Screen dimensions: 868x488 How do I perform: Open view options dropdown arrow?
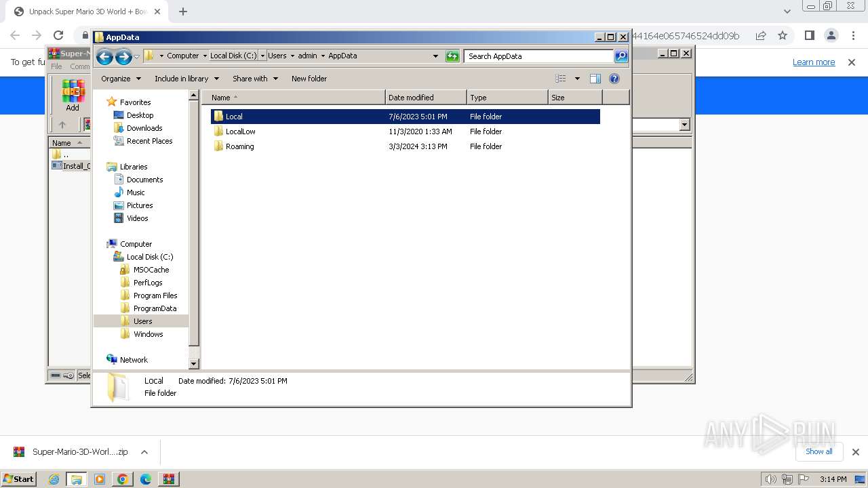click(x=577, y=79)
